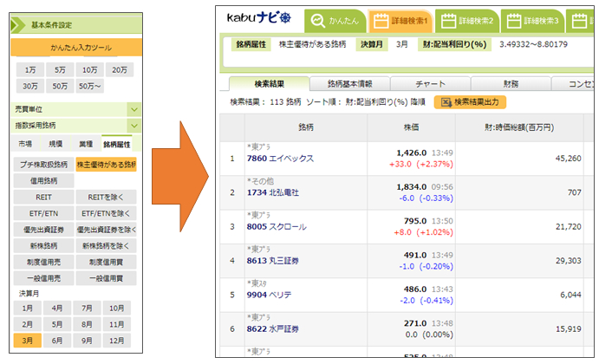Select 11月 settlement month
The image size is (612, 364).
coord(117,324)
